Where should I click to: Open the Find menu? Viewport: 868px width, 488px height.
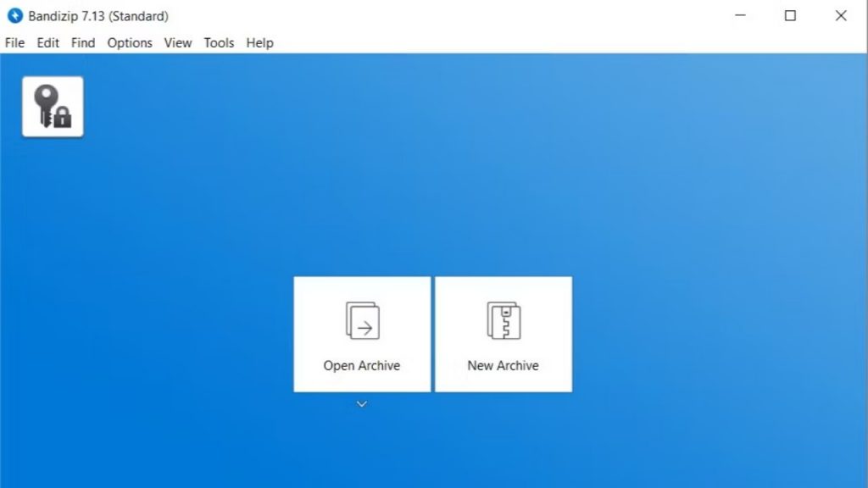(x=83, y=42)
